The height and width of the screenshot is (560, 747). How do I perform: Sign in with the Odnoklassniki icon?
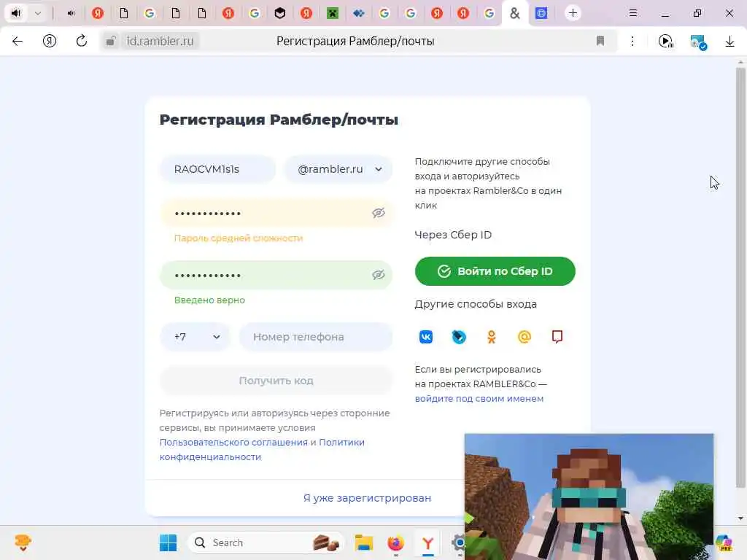pyautogui.click(x=491, y=337)
